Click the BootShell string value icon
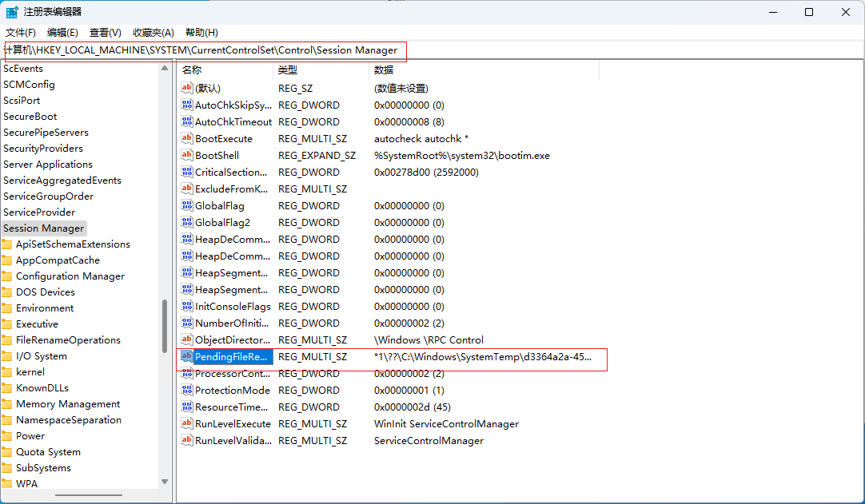The height and width of the screenshot is (504, 865). click(187, 156)
